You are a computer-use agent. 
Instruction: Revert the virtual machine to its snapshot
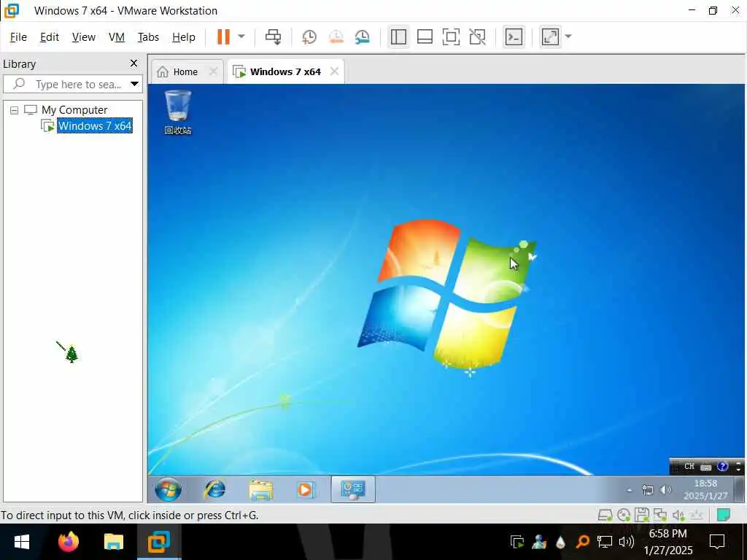pyautogui.click(x=336, y=36)
